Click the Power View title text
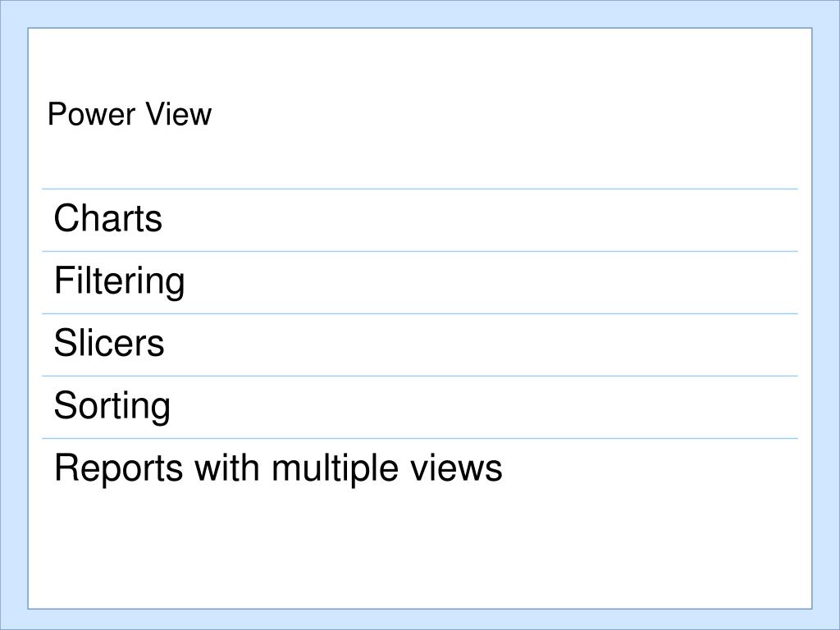The height and width of the screenshot is (630, 840). click(130, 114)
